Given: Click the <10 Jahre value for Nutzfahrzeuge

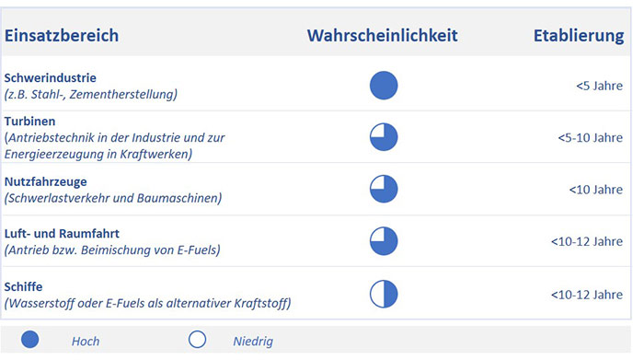Looking at the screenshot, I should (596, 190).
